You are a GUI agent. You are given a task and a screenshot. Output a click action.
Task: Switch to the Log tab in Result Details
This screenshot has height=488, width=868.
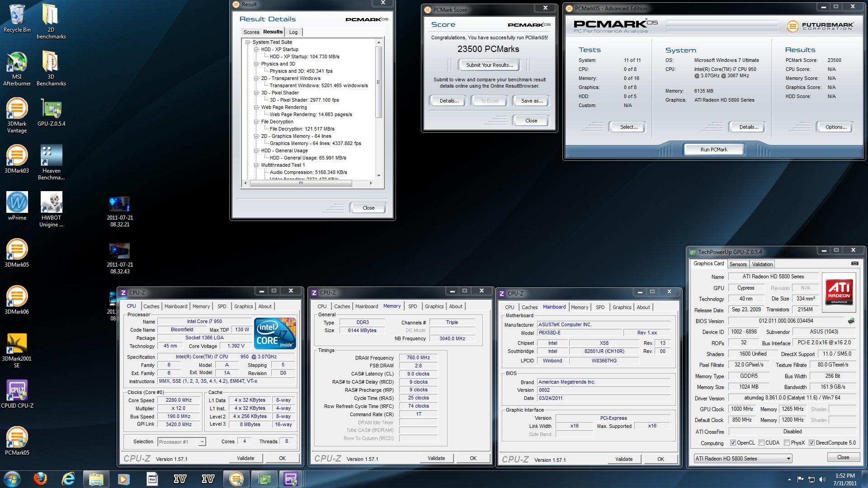[293, 32]
